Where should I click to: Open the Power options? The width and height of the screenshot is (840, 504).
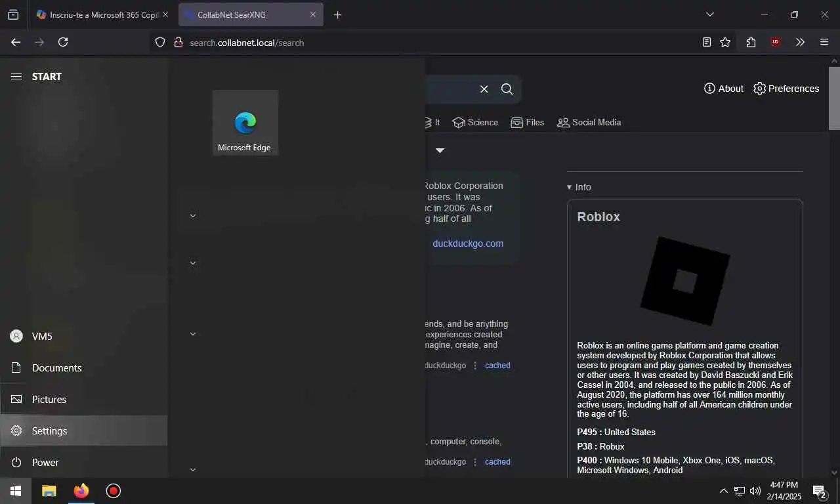pos(84,462)
